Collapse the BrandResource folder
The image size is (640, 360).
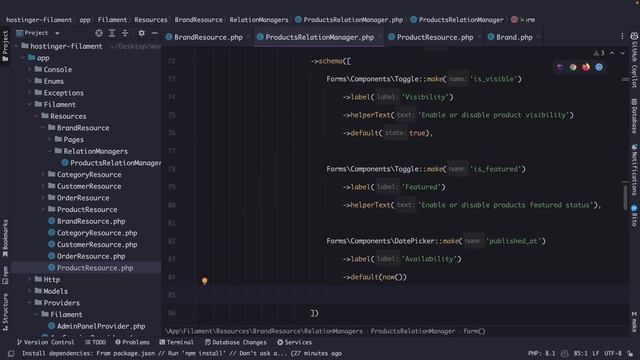[x=43, y=128]
